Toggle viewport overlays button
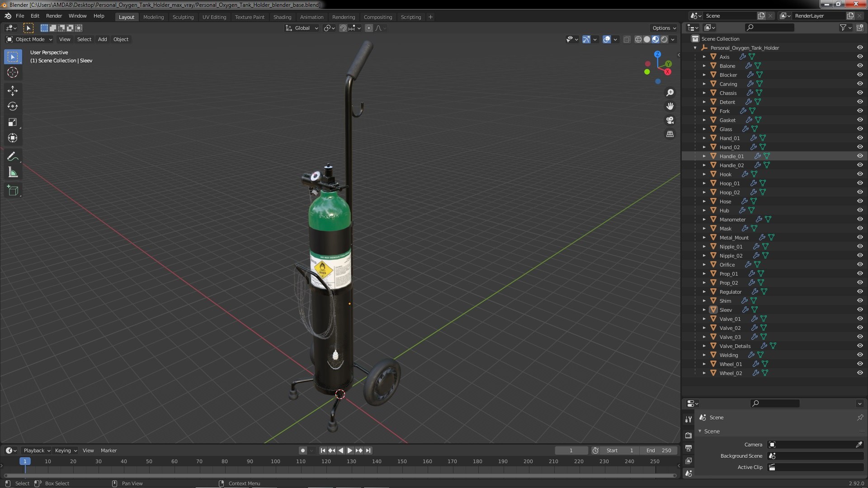Screen dimensions: 868x488 point(607,39)
